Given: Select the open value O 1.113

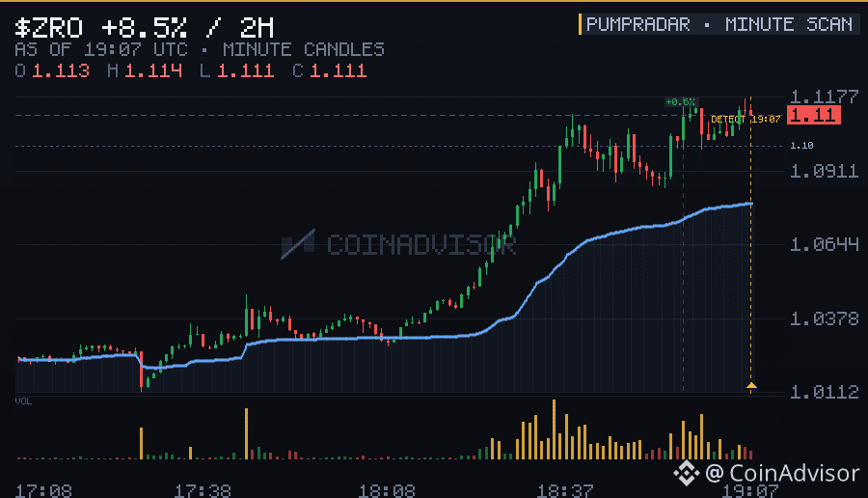Looking at the screenshot, I should pos(52,70).
